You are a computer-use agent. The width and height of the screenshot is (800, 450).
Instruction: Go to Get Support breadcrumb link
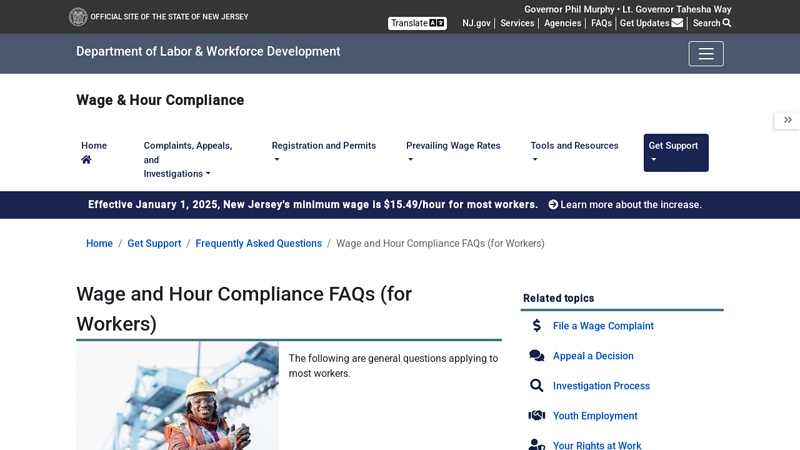tap(154, 243)
